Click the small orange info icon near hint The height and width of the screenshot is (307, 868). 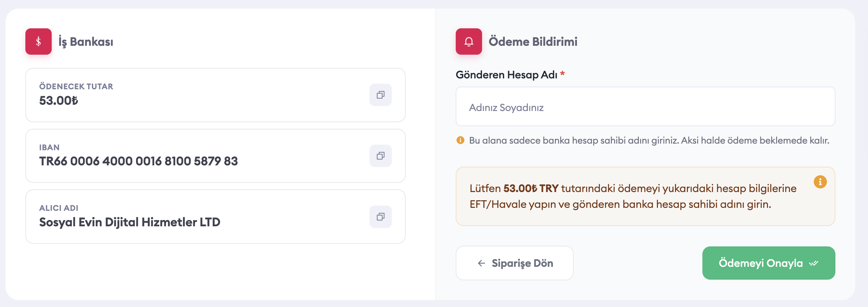click(x=460, y=140)
